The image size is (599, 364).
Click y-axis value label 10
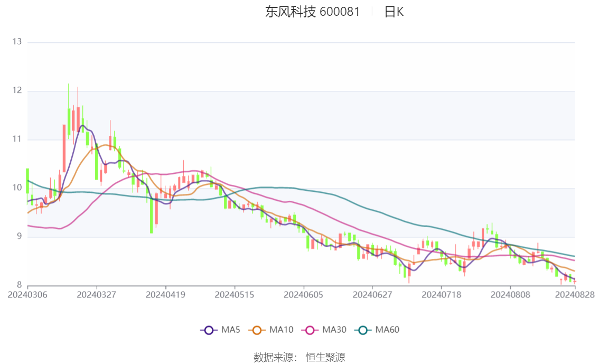[17, 188]
